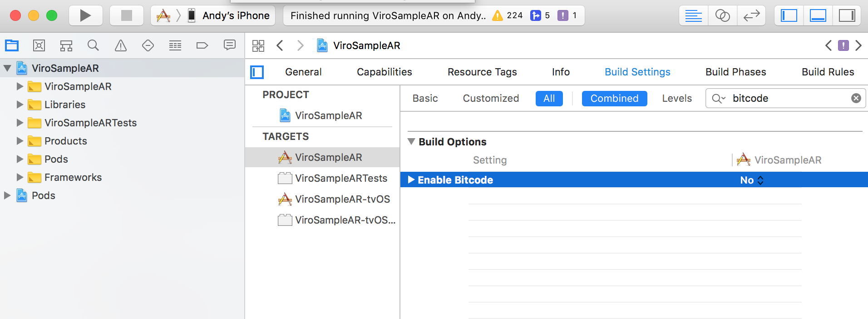Switch to the General tab
868x319 pixels.
pyautogui.click(x=303, y=72)
